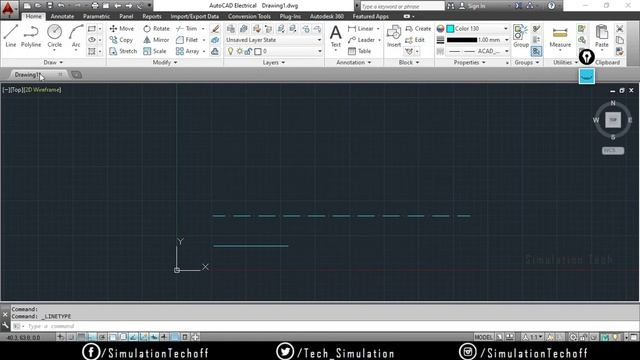Choose the Stretch tool
The height and width of the screenshot is (360, 640).
(x=123, y=51)
